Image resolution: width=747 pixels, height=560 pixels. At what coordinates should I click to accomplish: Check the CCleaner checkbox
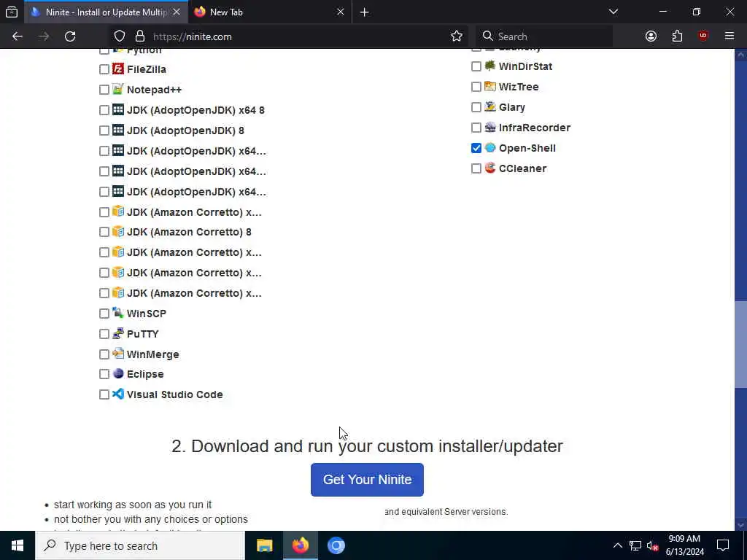click(476, 168)
